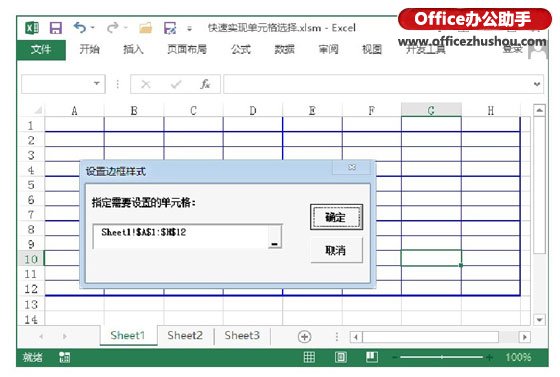Screen dimensions: 560x377
Task: Click the 取消 button in the dialog
Action: 336,250
